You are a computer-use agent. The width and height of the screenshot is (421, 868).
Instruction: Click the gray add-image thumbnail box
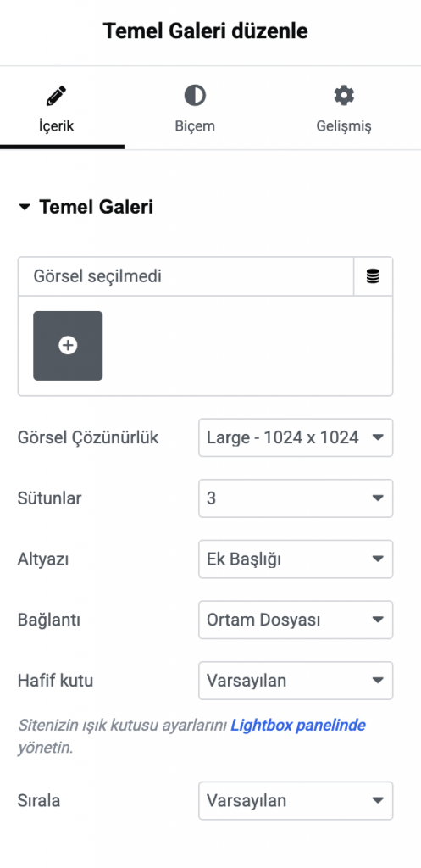point(68,346)
